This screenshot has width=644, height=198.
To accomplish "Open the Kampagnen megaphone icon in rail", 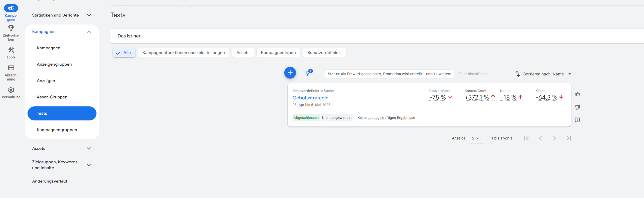I will pyautogui.click(x=11, y=8).
